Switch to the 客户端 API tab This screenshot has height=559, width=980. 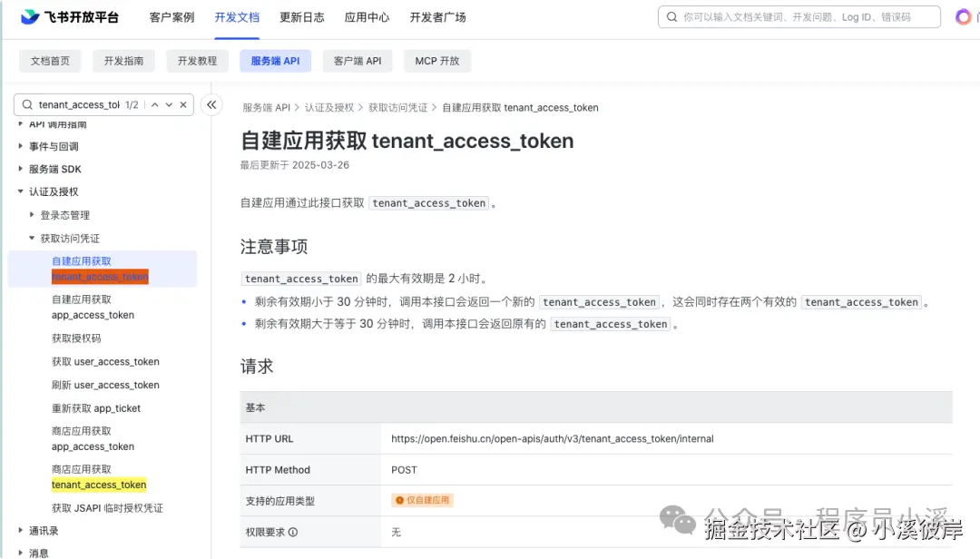[x=358, y=61]
